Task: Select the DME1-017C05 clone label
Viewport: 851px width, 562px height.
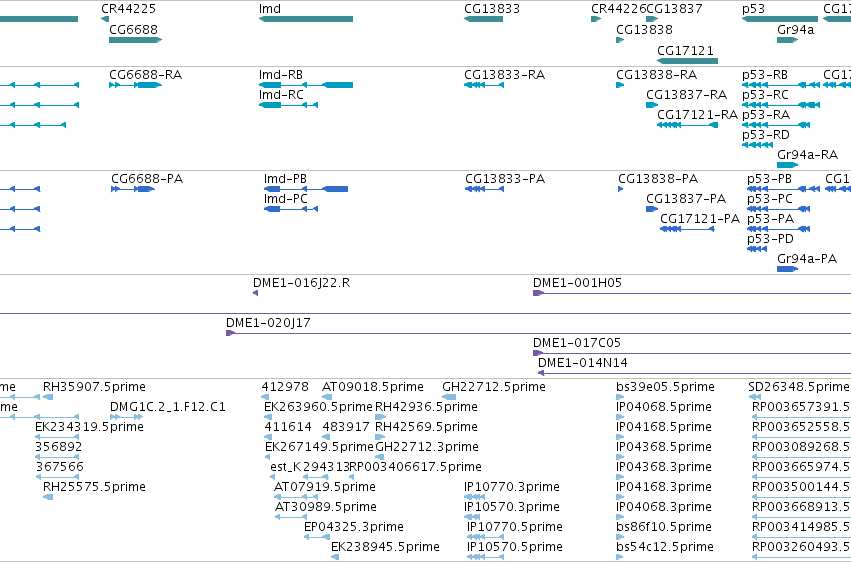Action: click(577, 343)
